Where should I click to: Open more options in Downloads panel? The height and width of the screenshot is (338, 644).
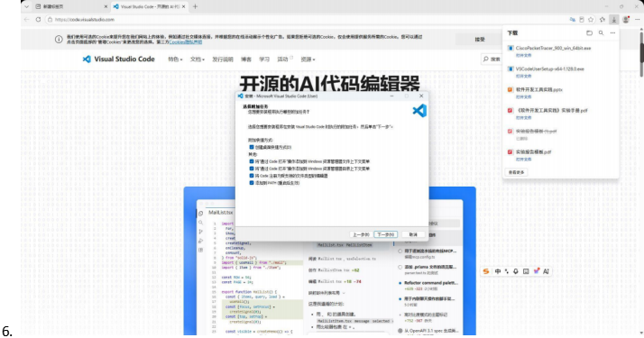click(612, 32)
